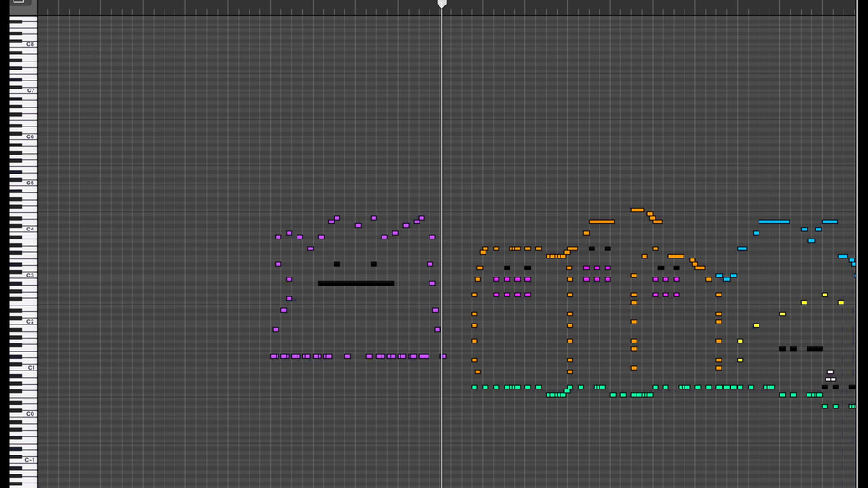
Task: Play the C0 piano key
Action: pos(24,414)
